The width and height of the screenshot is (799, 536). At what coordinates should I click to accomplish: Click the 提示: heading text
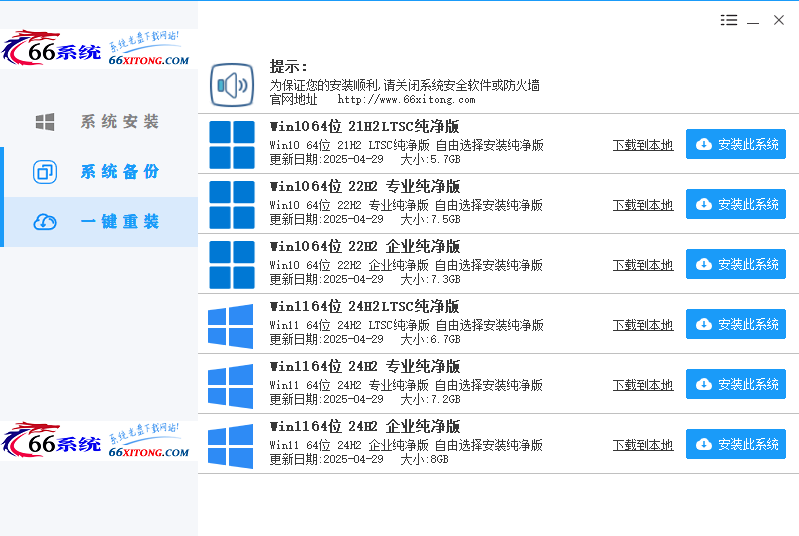tap(288, 67)
